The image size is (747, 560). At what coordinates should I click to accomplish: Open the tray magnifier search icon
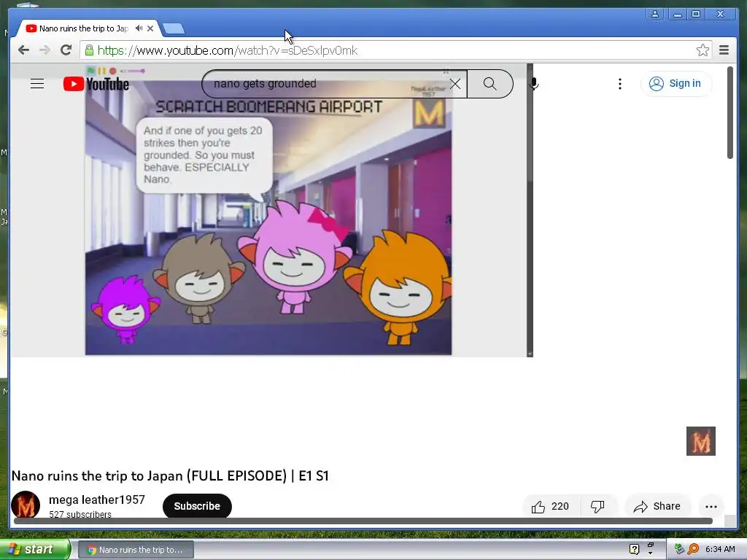pos(693,549)
